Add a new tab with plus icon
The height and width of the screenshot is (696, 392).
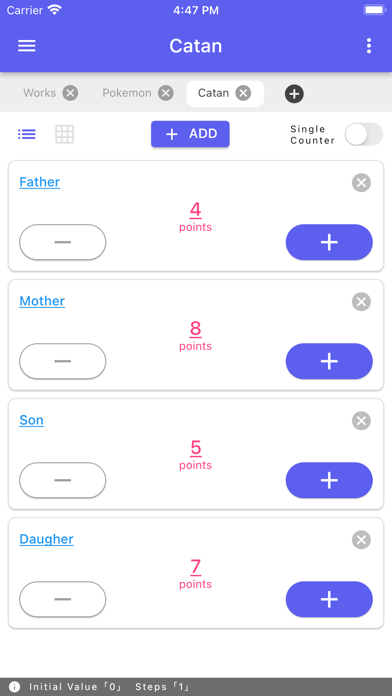(294, 94)
